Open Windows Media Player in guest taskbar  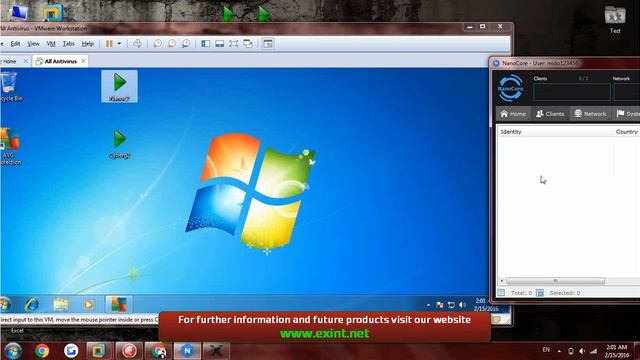point(88,304)
